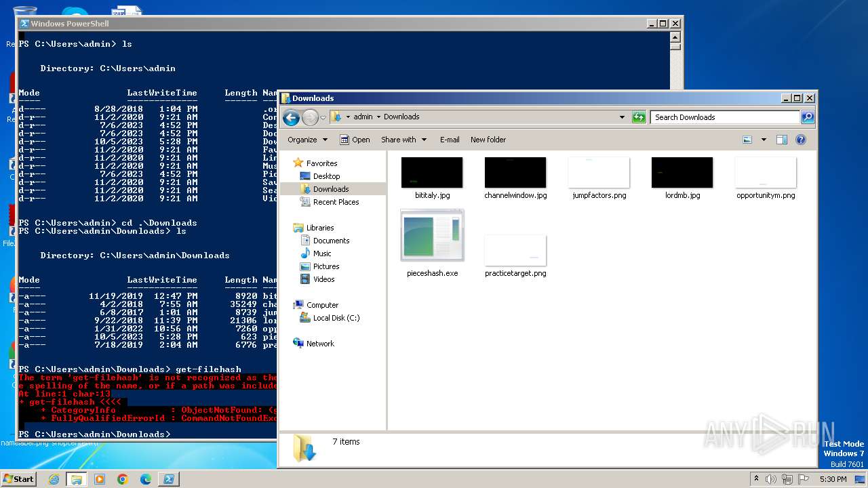Open Pictures library
The height and width of the screenshot is (488, 868).
pos(326,266)
